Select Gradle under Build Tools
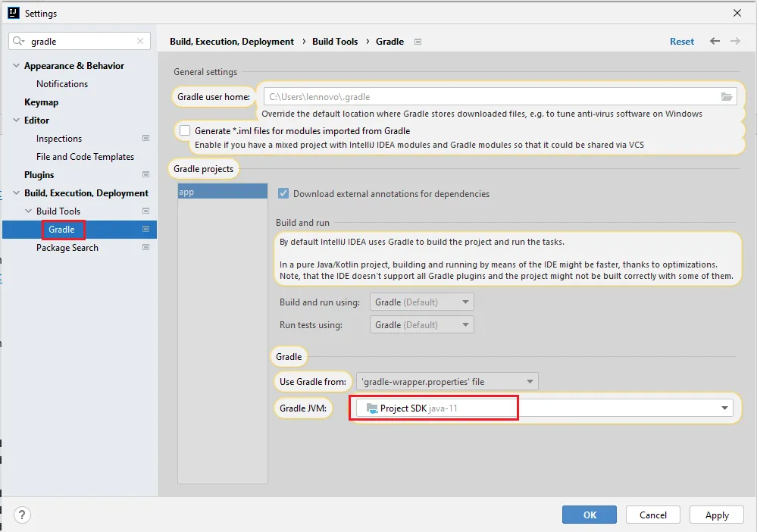Image resolution: width=757 pixels, height=532 pixels. coord(61,230)
